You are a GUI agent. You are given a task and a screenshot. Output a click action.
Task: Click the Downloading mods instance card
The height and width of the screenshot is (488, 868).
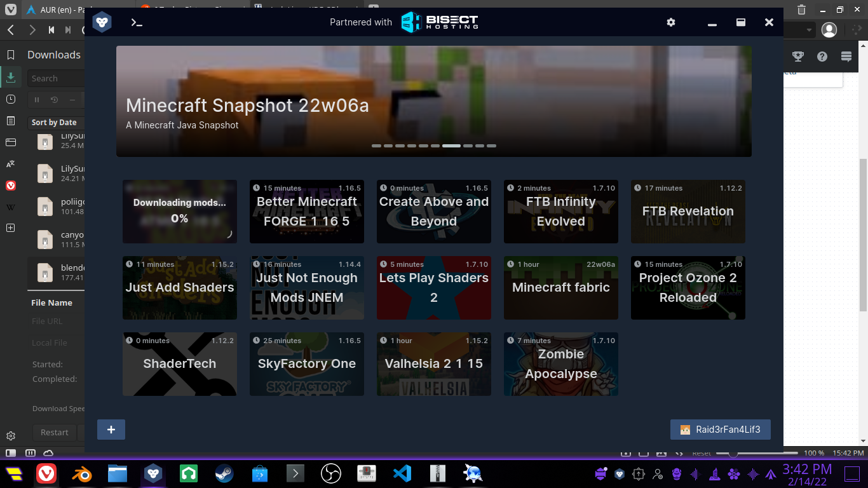180,212
